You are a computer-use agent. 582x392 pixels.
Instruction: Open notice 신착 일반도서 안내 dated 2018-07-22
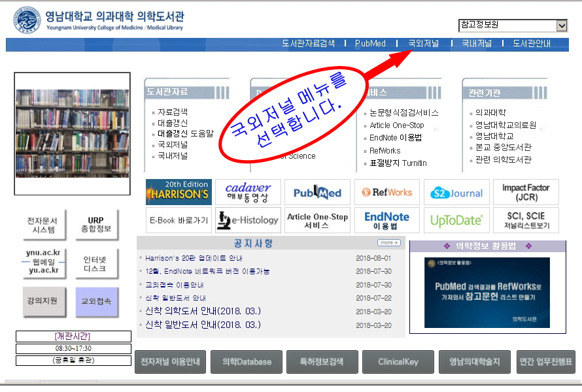175,298
